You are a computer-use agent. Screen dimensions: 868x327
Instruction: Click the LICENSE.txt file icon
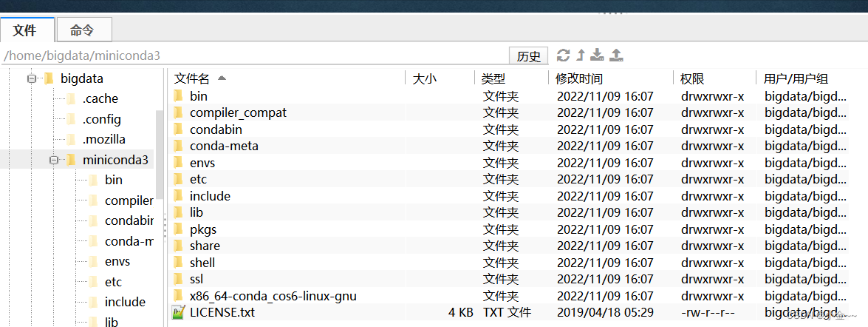(x=178, y=312)
